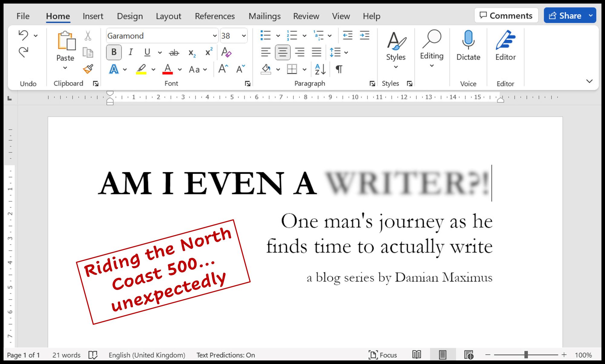This screenshot has width=605, height=364.
Task: Click the Share button
Action: pos(565,15)
